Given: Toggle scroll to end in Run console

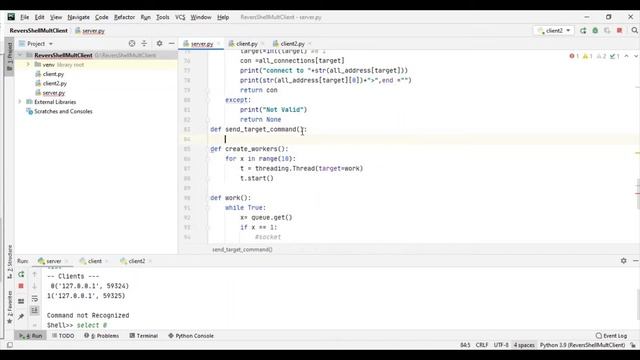Looking at the screenshot, I should 35,311.
